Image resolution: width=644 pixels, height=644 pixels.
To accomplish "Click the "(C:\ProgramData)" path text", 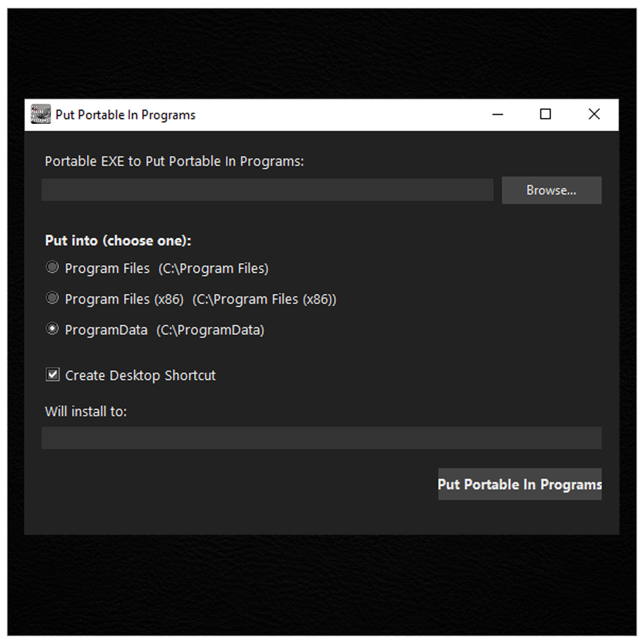I will 210,330.
